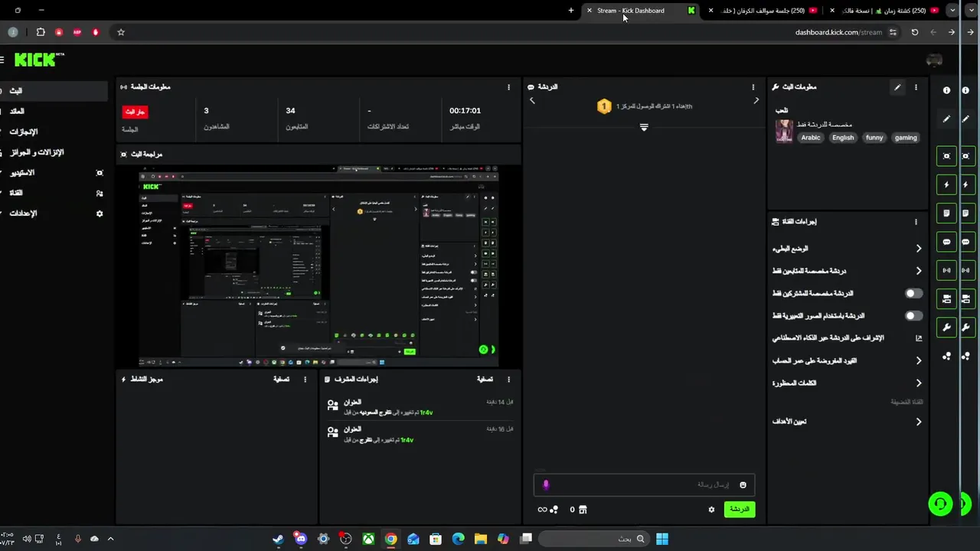The image size is (980, 551).
Task: Select البث in the sidebar
Action: pos(54,90)
